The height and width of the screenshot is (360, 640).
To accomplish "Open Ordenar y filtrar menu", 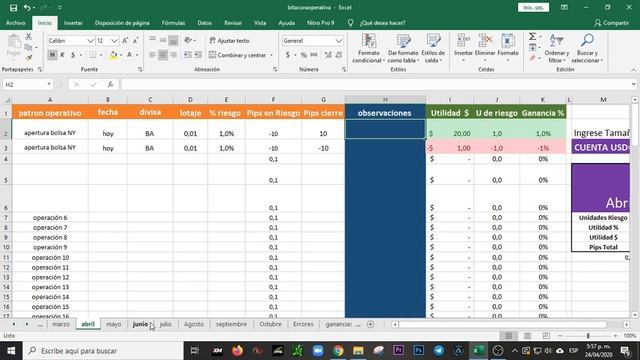I will tap(557, 48).
